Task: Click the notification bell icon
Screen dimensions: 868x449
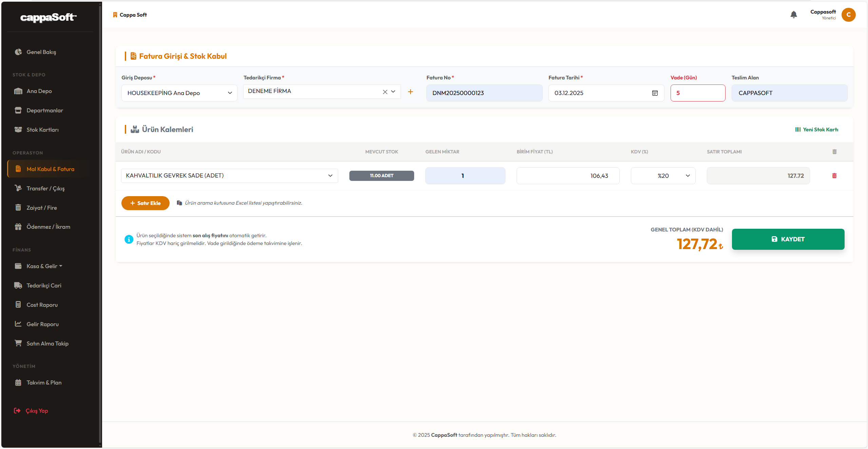Action: click(793, 15)
